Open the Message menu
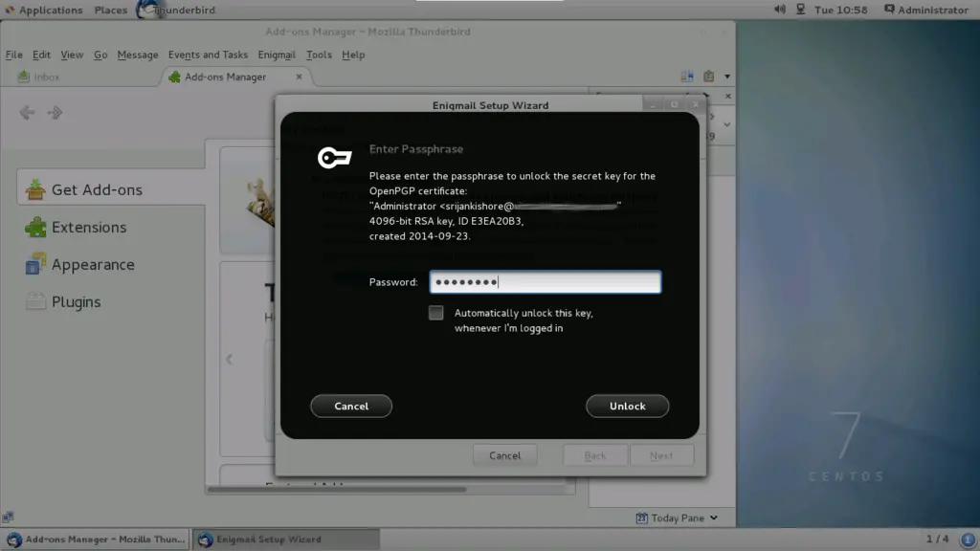The width and height of the screenshot is (980, 551). click(138, 55)
